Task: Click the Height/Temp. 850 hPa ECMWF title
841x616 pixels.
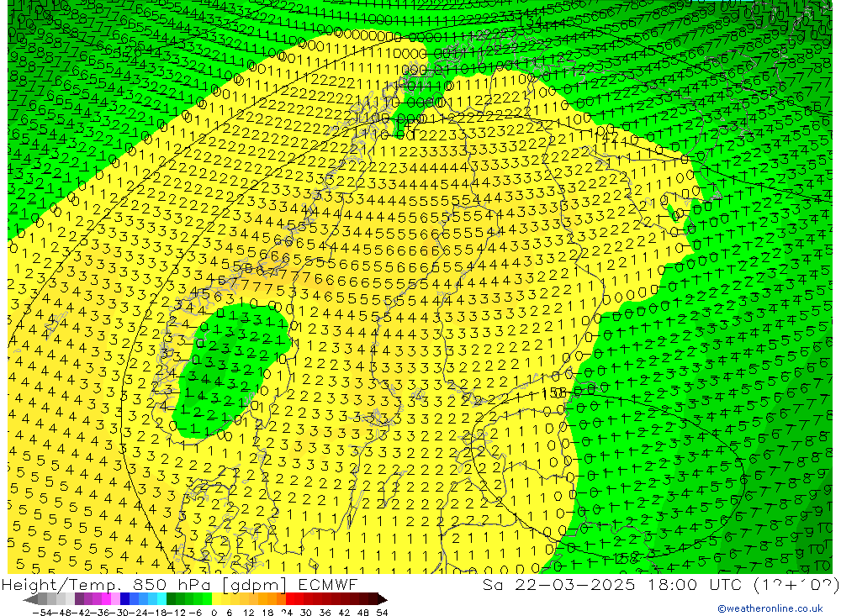Action: pyautogui.click(x=179, y=584)
